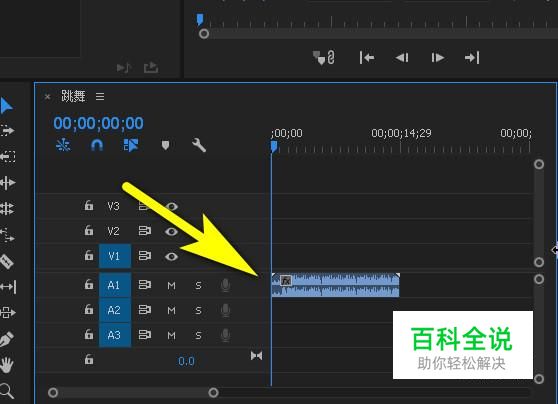Mute the A1 audio track
The image size is (558, 404).
coord(171,285)
